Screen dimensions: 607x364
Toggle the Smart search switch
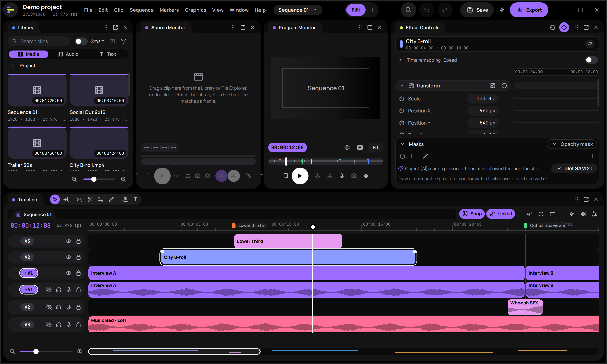point(81,41)
